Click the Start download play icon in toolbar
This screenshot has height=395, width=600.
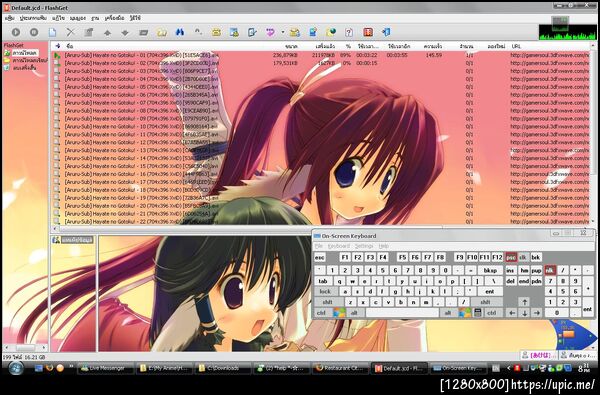[x=16, y=33]
